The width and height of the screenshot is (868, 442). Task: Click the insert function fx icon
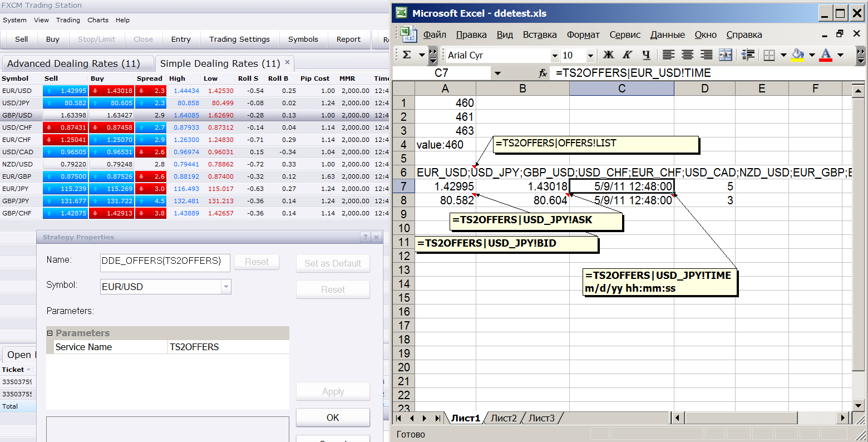point(543,73)
